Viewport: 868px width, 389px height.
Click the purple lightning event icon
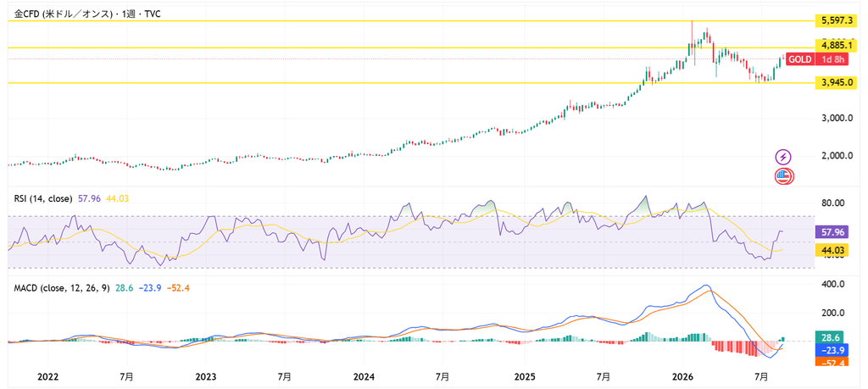pos(782,157)
